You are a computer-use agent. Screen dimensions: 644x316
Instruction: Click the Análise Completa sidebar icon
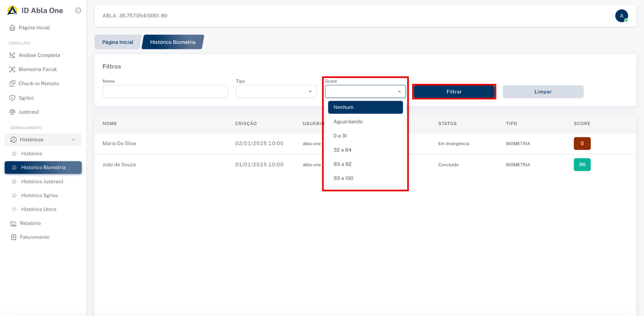[x=12, y=55]
